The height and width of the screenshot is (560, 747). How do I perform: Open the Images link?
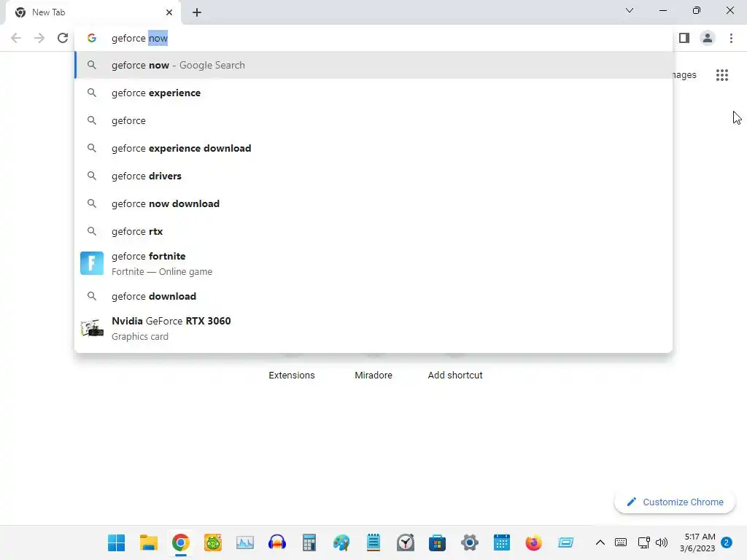[684, 75]
